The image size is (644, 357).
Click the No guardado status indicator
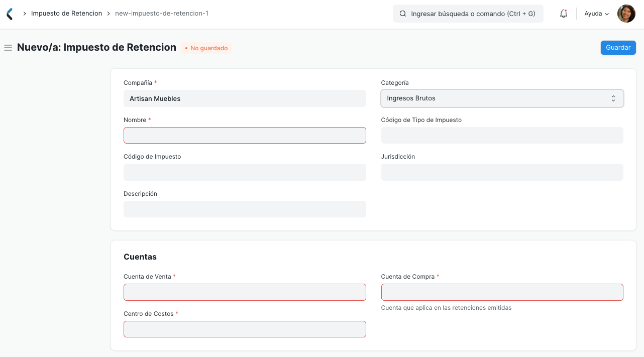click(x=206, y=48)
